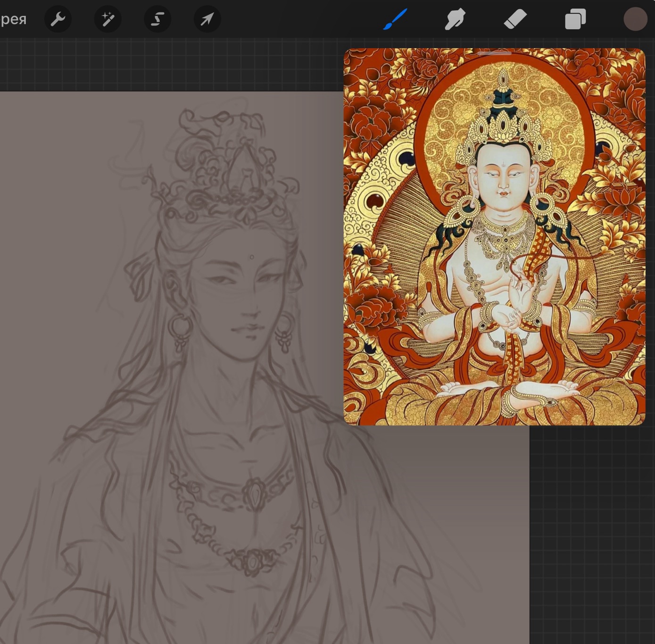Select the blue Brush tool

click(395, 19)
